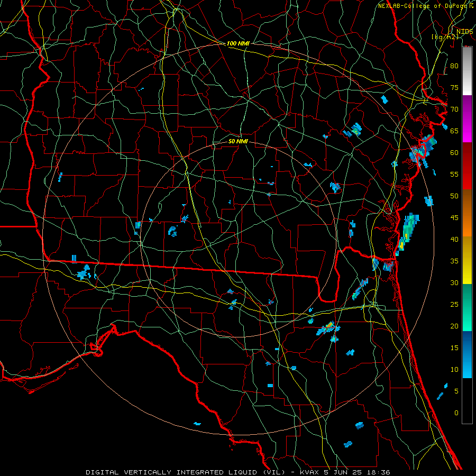This screenshot has height=476, width=476.
Task: Pick the orange-brown segment of the color bar
Action: 467,213
